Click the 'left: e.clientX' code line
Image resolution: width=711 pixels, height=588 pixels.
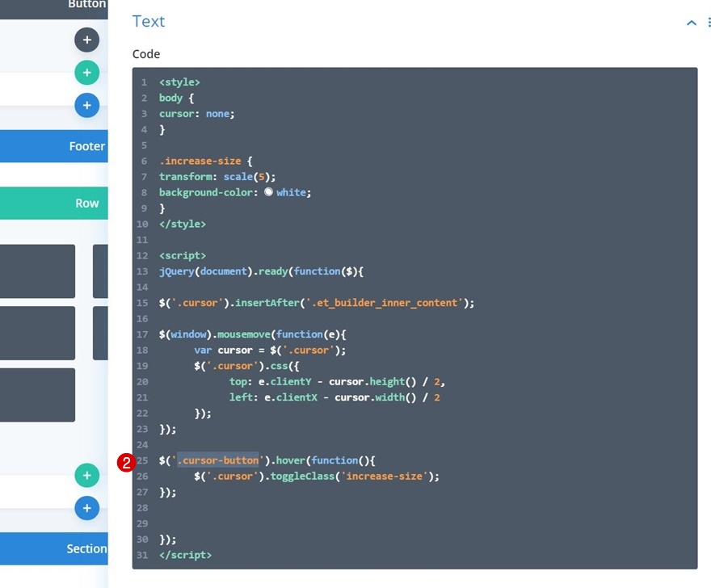click(334, 397)
